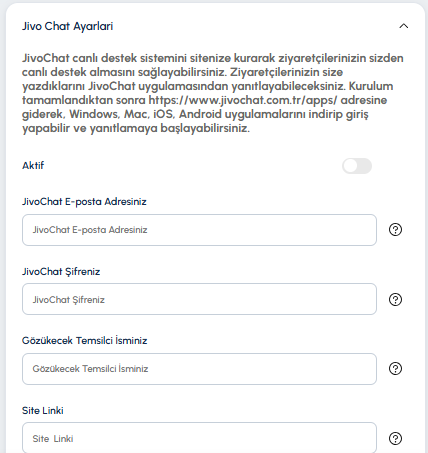Click the jivochat.com.tr/apps URL in description
The image size is (428, 453).
click(x=243, y=100)
